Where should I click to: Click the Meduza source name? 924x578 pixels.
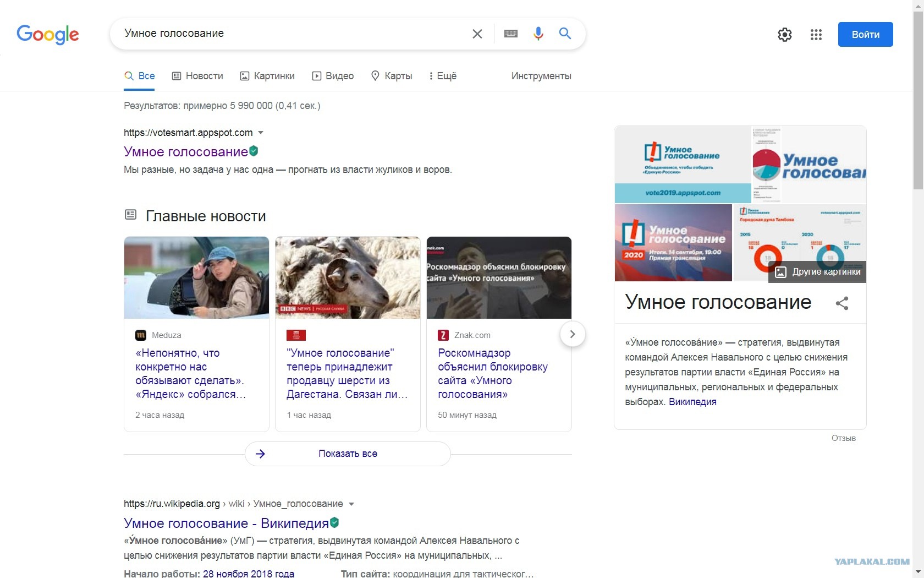pos(166,335)
